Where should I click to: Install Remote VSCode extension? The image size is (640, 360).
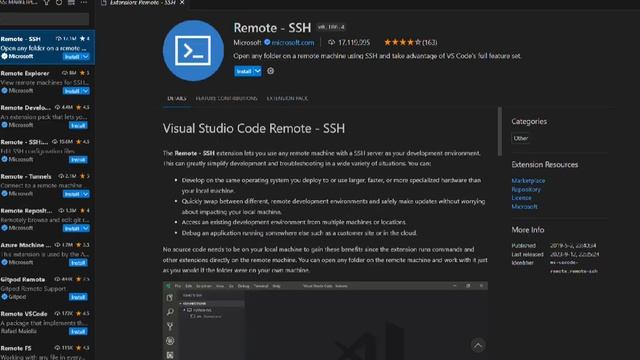pos(78,331)
